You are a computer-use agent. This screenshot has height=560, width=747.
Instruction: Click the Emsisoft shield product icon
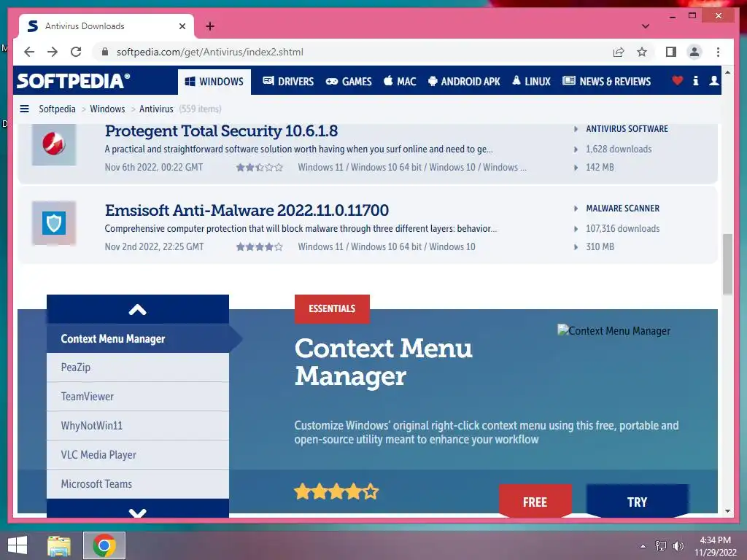coord(54,223)
